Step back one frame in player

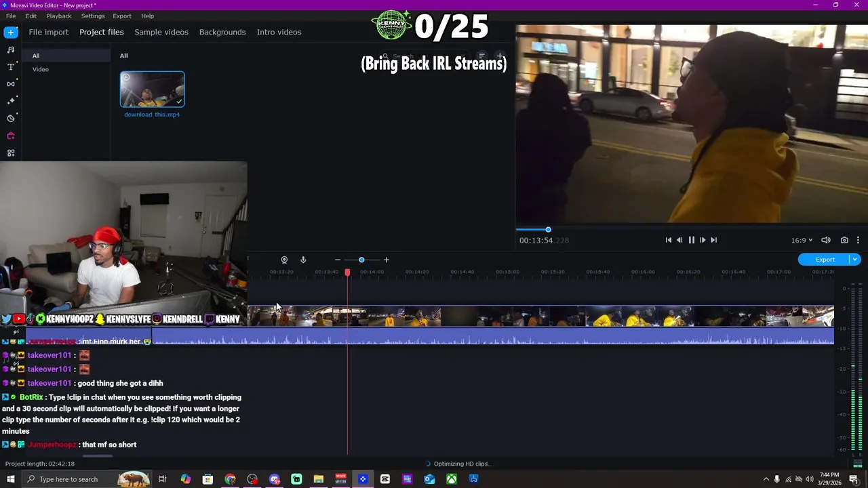(x=679, y=240)
